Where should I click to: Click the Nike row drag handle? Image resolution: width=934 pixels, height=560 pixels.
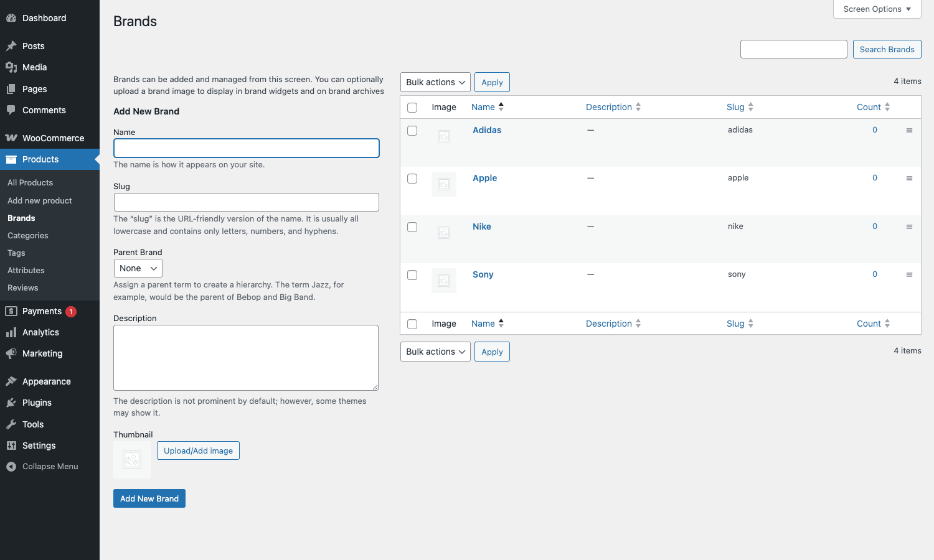point(909,226)
